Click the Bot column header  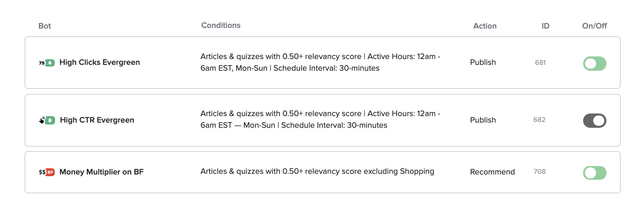coord(45,26)
